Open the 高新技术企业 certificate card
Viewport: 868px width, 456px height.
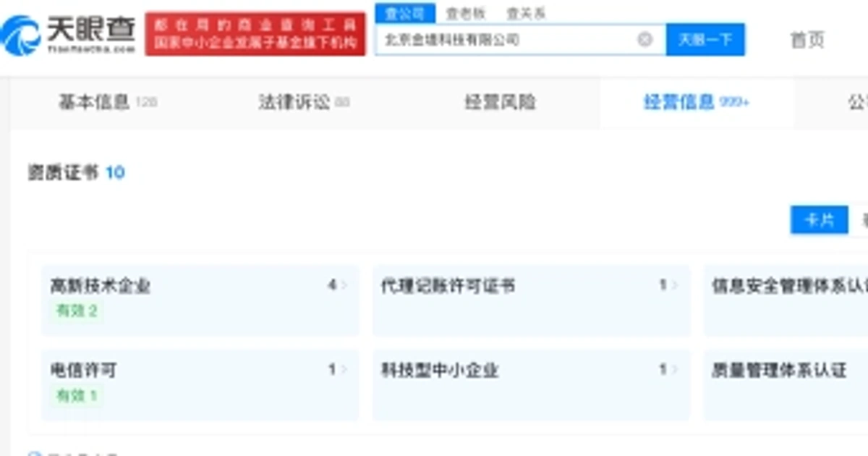[x=200, y=300]
